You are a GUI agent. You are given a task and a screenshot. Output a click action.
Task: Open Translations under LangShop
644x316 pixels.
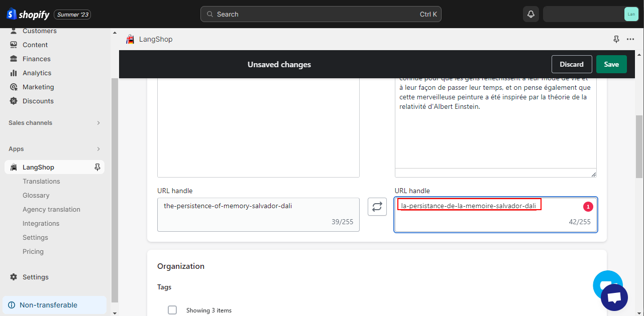point(41,181)
